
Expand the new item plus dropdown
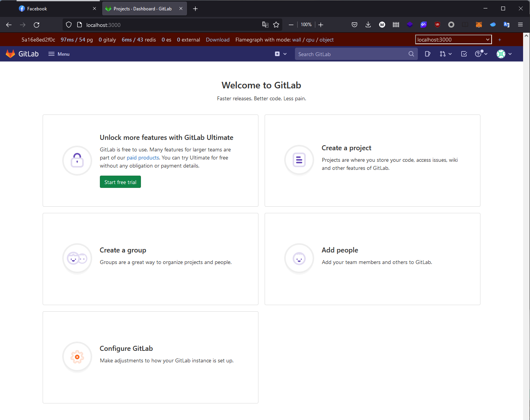[x=280, y=54]
